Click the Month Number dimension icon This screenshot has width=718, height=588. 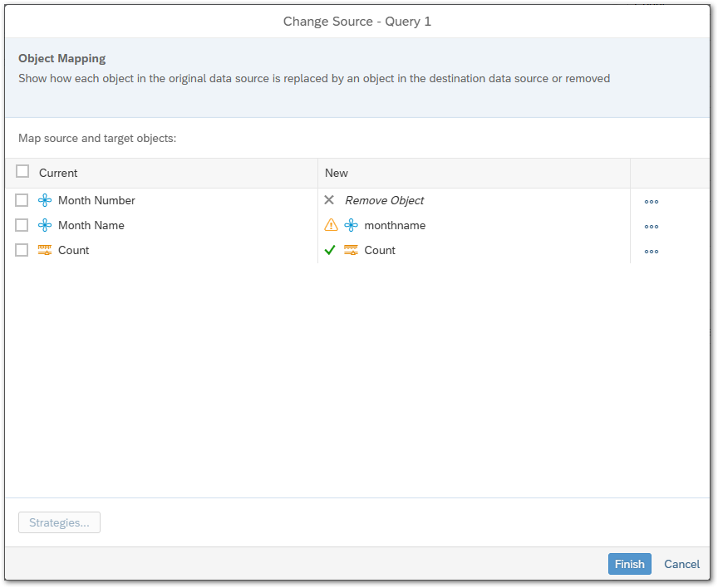(x=45, y=200)
